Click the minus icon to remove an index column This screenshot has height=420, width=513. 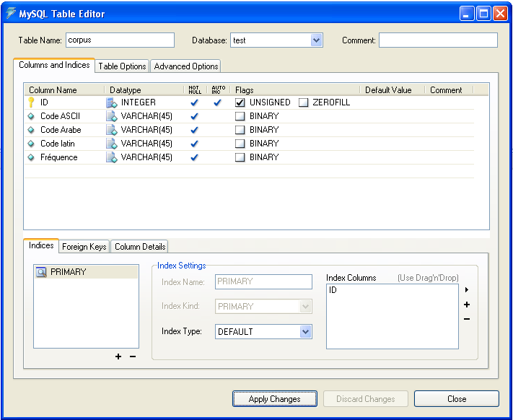[467, 319]
